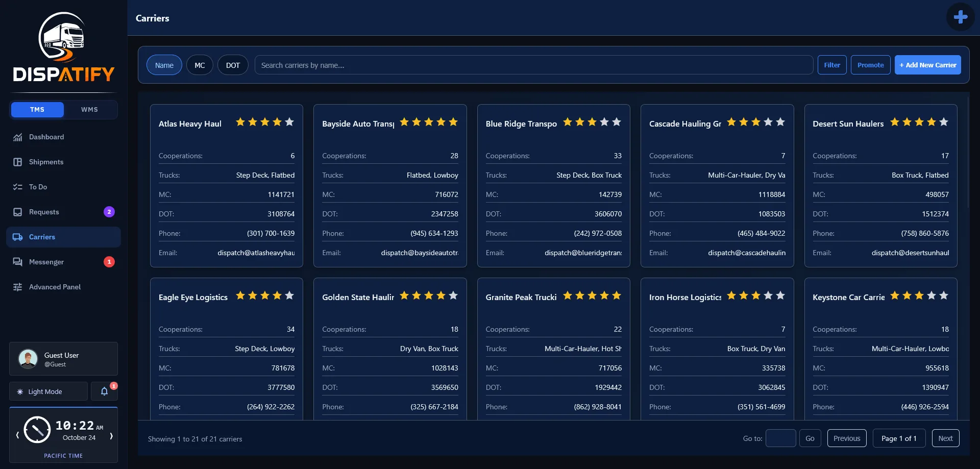Click the Eagle Eye Logistics carrier name
This screenshot has height=469, width=980.
[193, 298]
